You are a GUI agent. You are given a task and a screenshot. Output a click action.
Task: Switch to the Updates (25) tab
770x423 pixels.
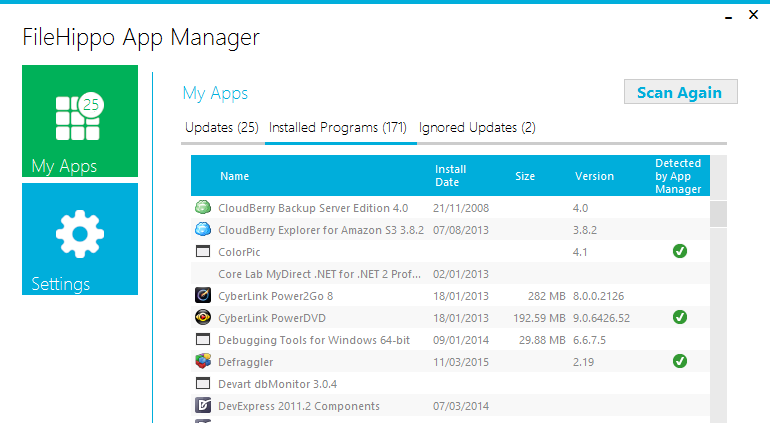point(221,128)
